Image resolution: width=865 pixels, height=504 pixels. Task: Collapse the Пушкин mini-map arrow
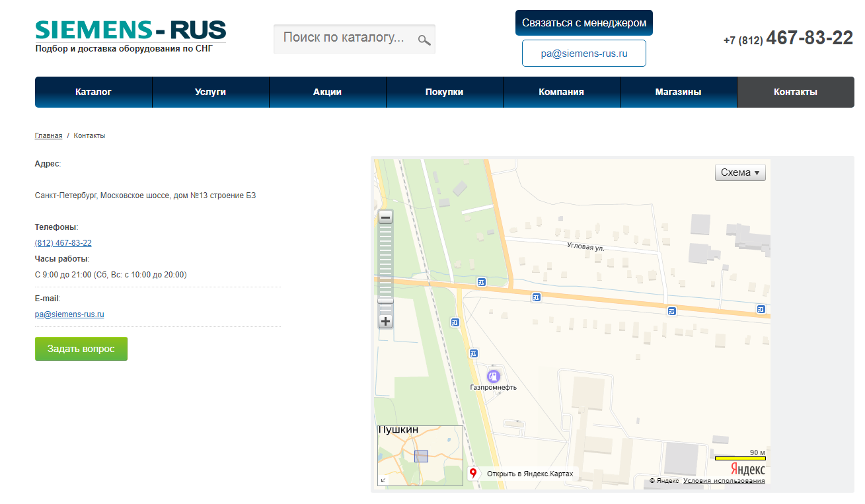(383, 480)
